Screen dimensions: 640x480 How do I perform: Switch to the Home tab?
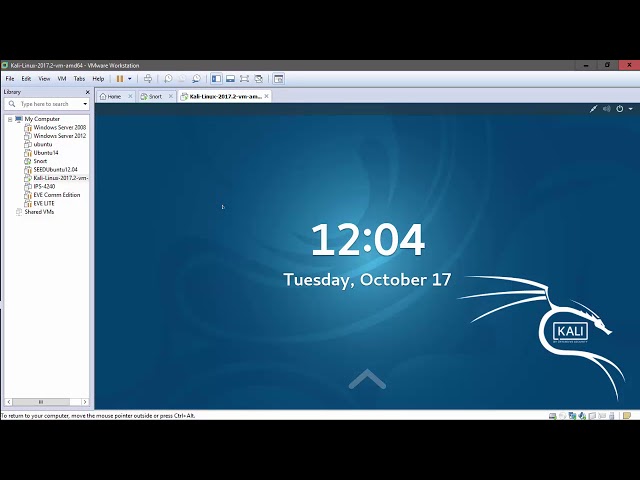click(x=114, y=96)
